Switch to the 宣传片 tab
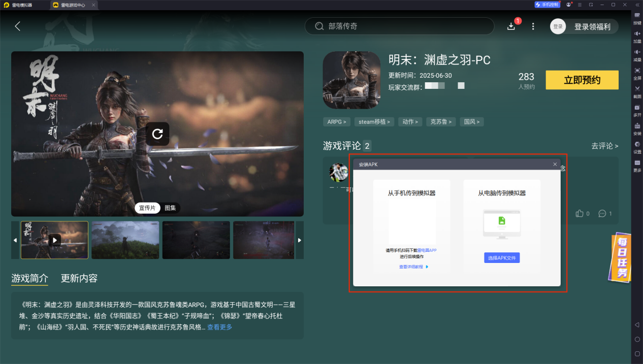 coord(147,208)
